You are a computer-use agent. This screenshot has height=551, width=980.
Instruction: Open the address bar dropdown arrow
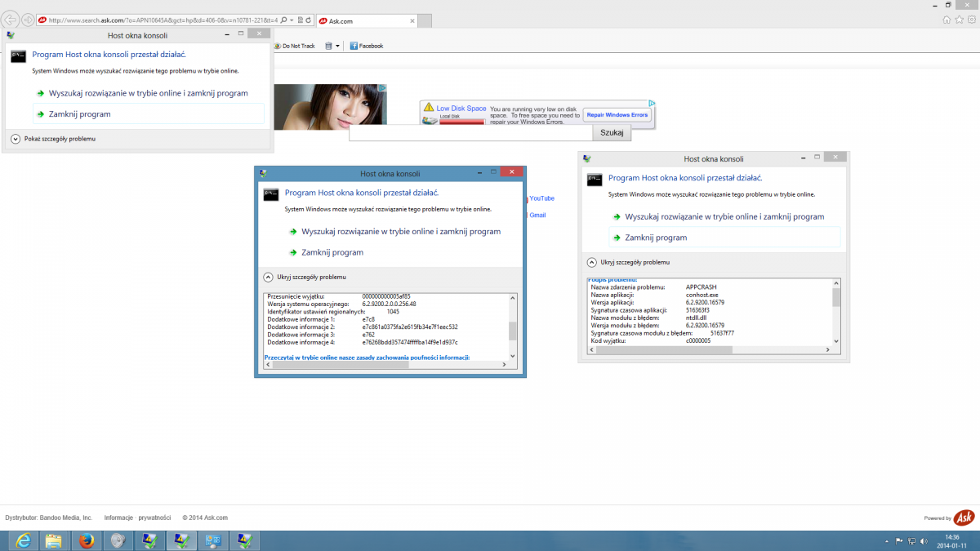click(291, 20)
